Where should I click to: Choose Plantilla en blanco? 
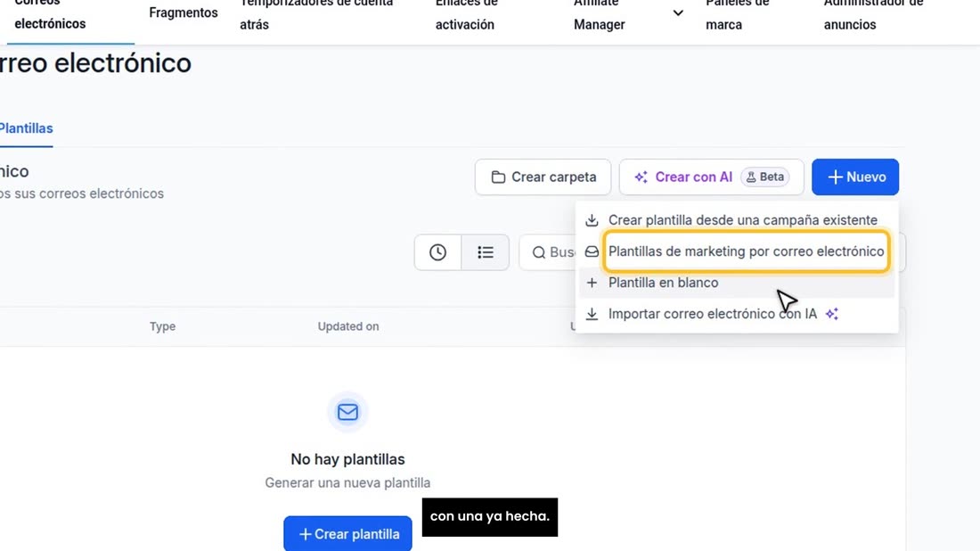(736, 283)
